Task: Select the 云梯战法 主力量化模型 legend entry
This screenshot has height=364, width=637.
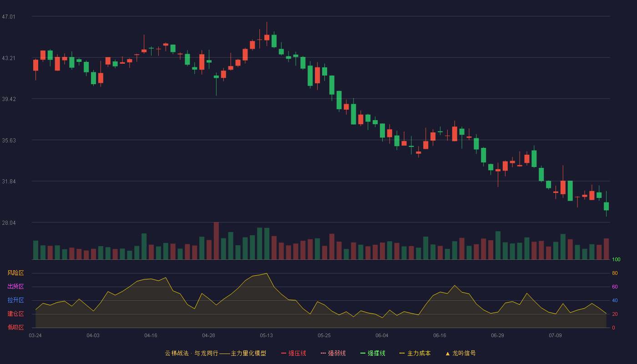Action: pyautogui.click(x=215, y=353)
